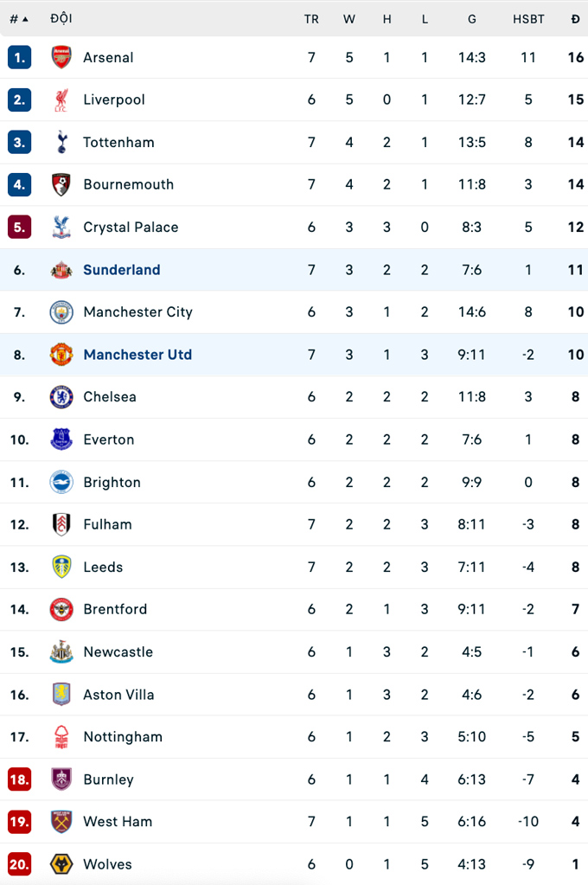The width and height of the screenshot is (588, 885).
Task: Open the Crystal Palace team link
Action: [131, 228]
